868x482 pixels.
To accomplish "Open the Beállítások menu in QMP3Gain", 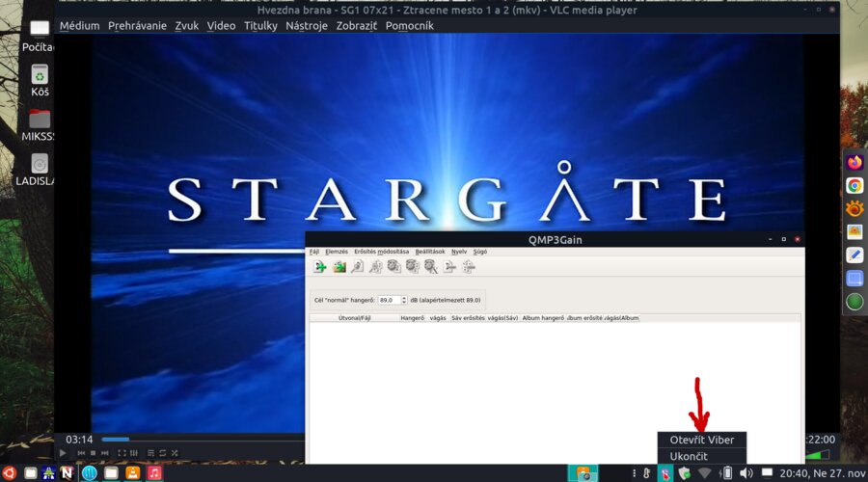I will coord(430,252).
